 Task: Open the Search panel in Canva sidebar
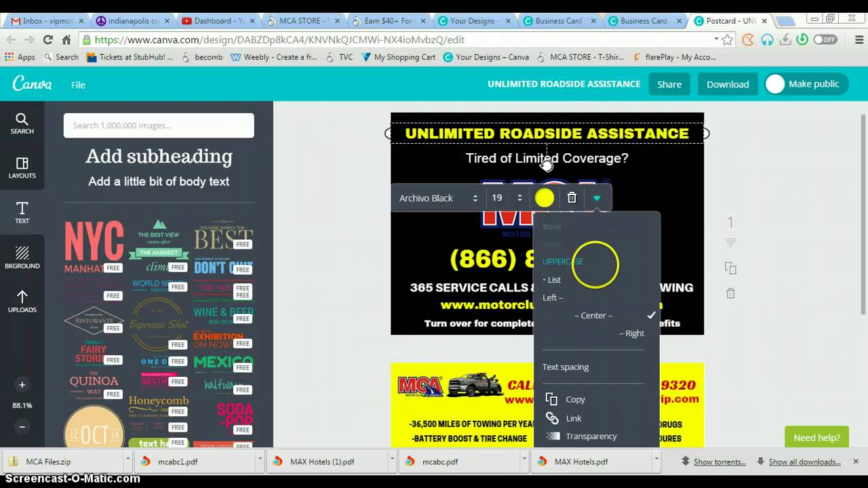22,123
